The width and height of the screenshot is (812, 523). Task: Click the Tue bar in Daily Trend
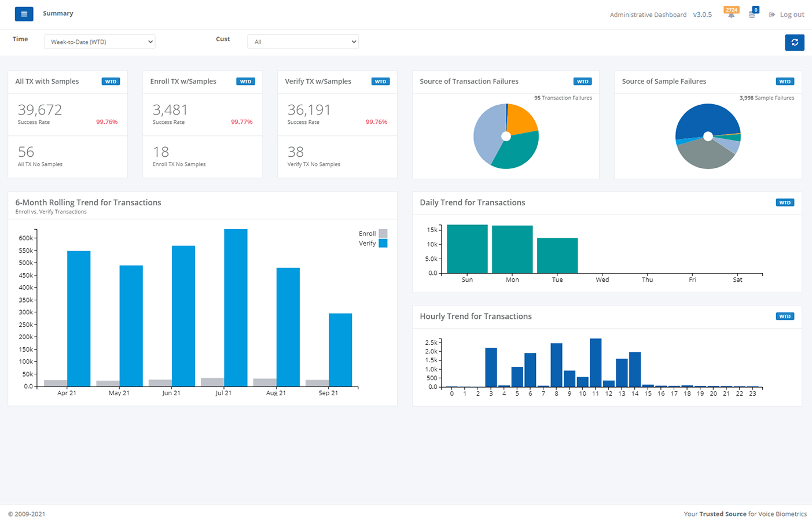pyautogui.click(x=557, y=256)
